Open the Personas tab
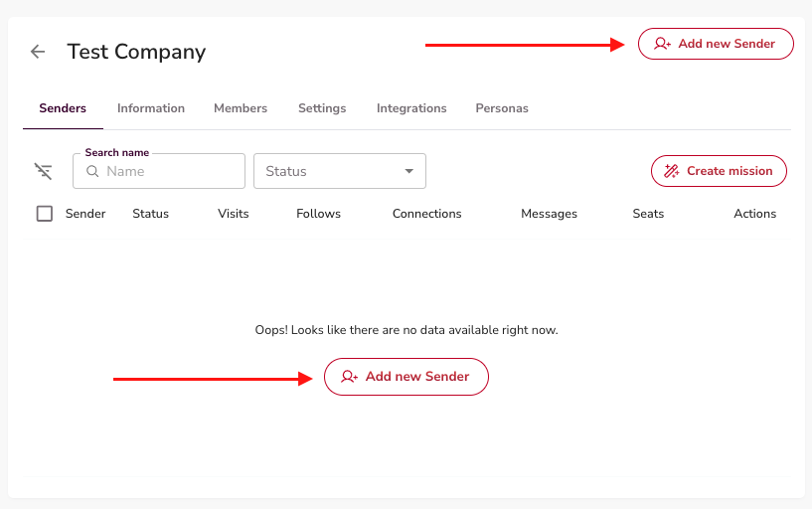Image resolution: width=812 pixels, height=509 pixels. pos(502,108)
